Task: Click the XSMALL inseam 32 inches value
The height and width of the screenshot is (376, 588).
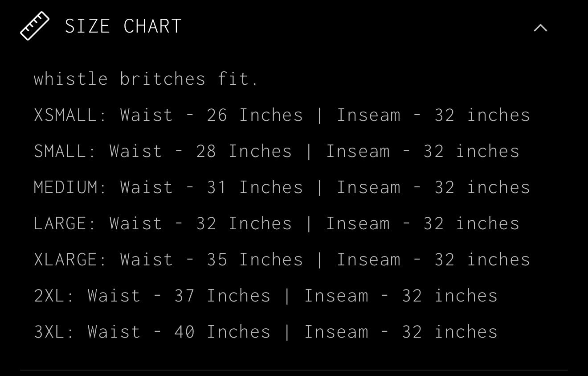Action: [482, 115]
